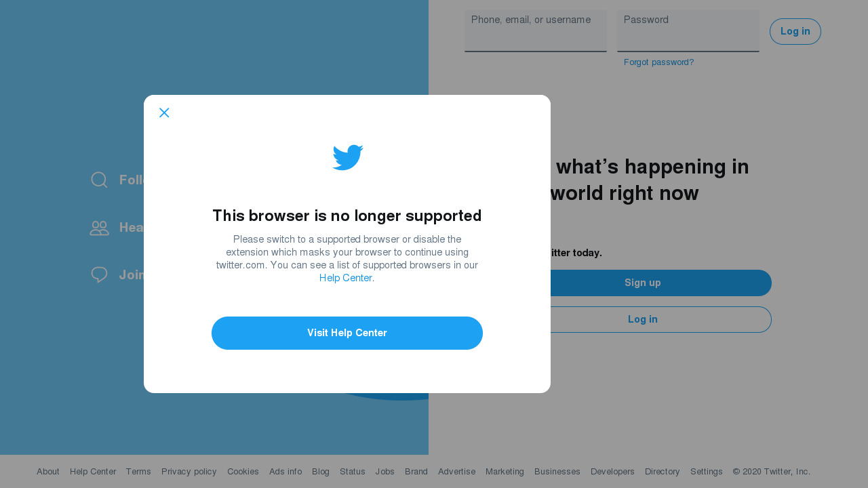Click the outlined Log in button below Sign up
This screenshot has height=488, width=868.
click(x=643, y=319)
